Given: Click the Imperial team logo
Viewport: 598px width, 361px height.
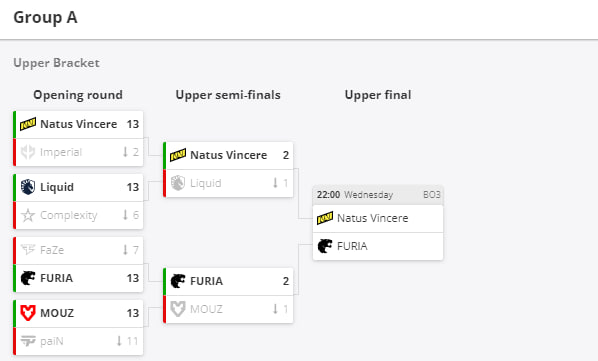Looking at the screenshot, I should [28, 152].
